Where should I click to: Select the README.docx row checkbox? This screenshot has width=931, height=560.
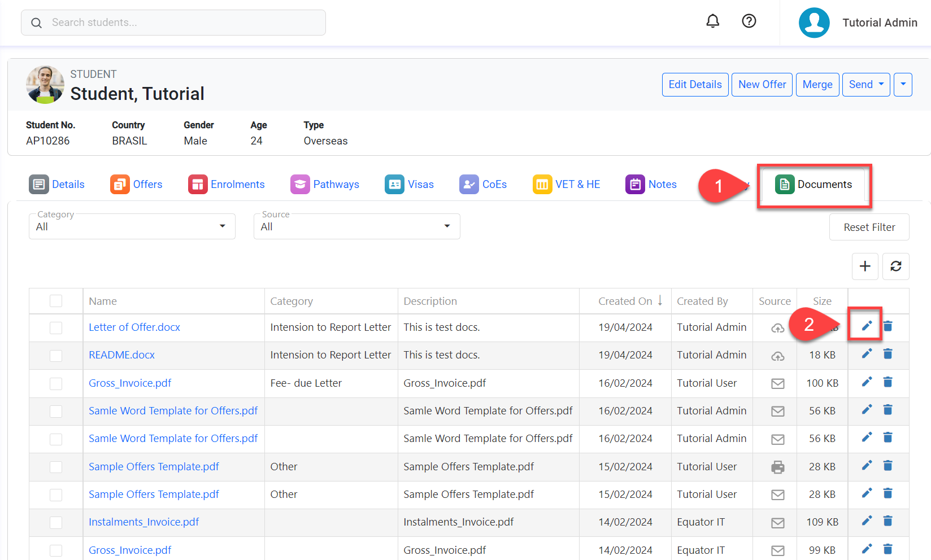[x=56, y=356]
